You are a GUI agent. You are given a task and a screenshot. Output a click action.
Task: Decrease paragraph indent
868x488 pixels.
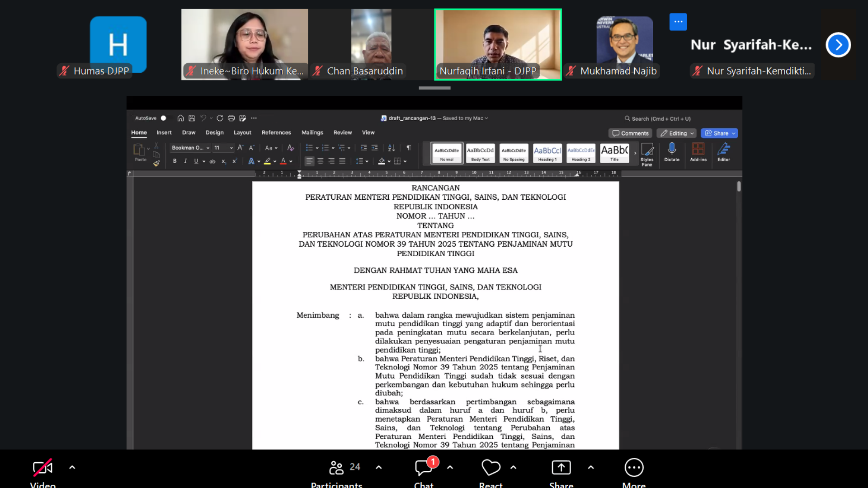tap(363, 148)
